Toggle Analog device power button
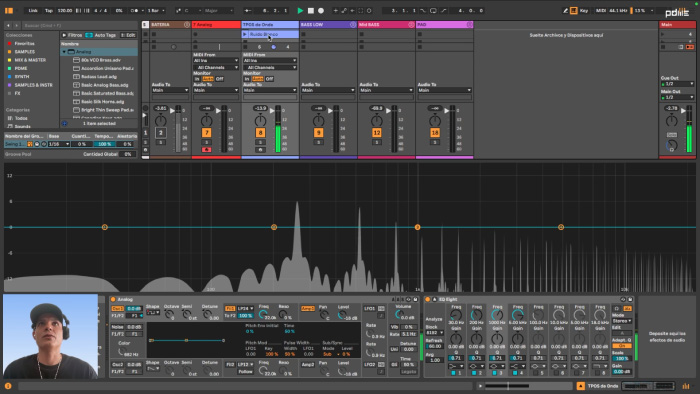 click(x=113, y=299)
